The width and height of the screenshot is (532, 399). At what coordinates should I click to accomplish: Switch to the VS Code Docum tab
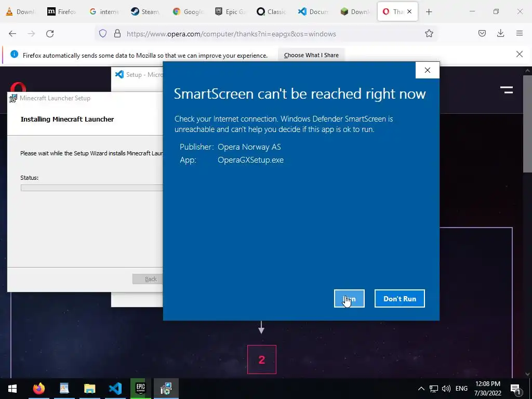(313, 12)
